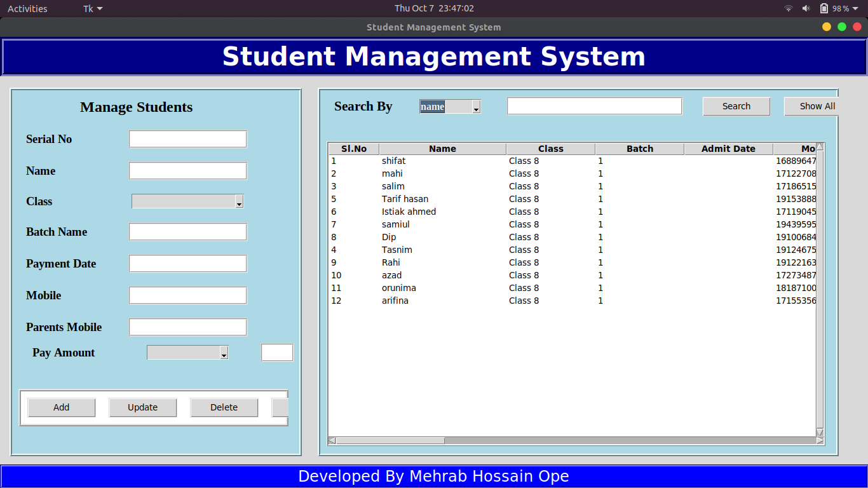The width and height of the screenshot is (868, 488).
Task: Open the Tk application menu in top bar
Action: pyautogui.click(x=91, y=8)
